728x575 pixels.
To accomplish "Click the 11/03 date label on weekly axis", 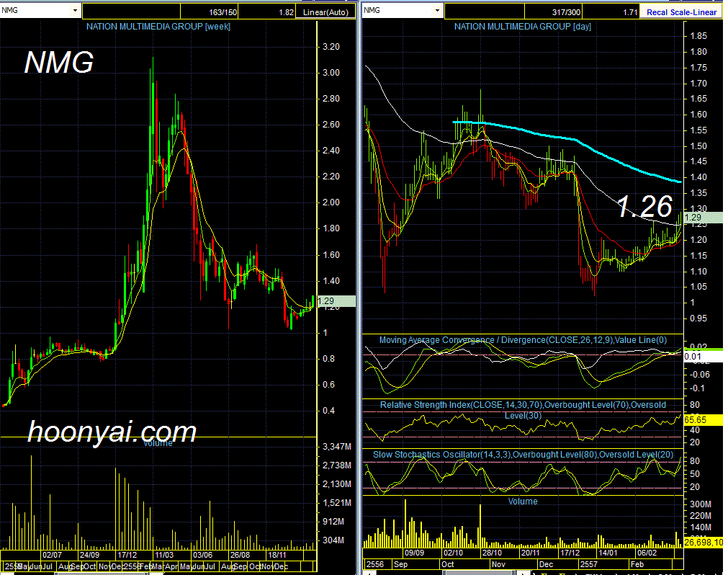I will 164,555.
